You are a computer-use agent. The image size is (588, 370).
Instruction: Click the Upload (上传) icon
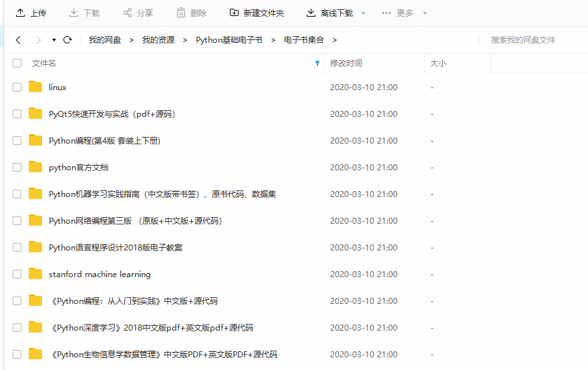(x=20, y=13)
